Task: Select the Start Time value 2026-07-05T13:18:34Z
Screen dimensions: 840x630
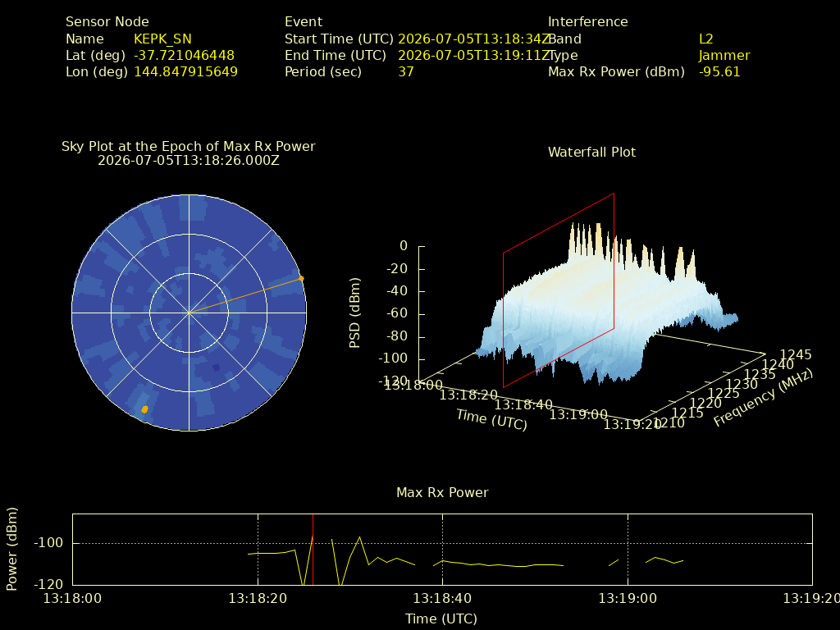Action: 473,39
